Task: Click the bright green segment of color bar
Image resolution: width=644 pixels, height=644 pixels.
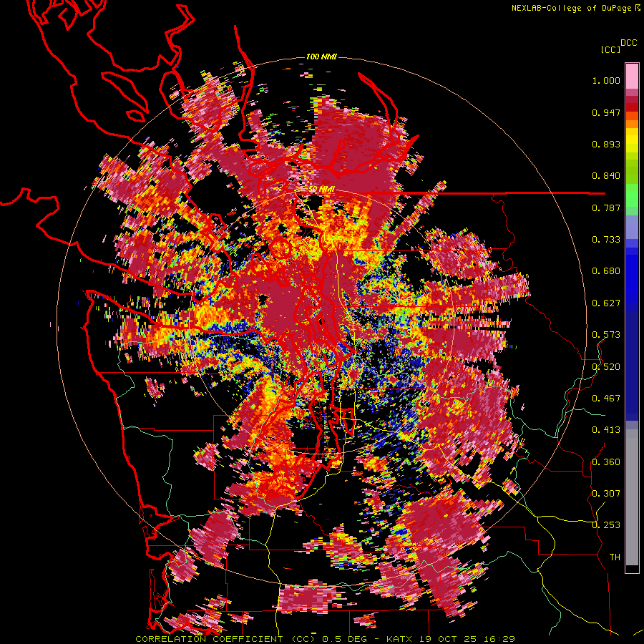Action: pyautogui.click(x=632, y=195)
